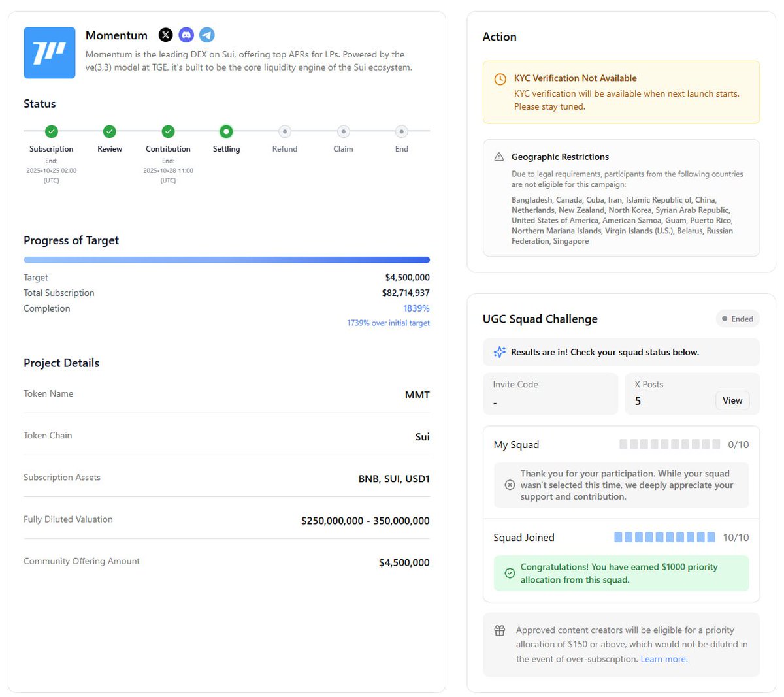Click the 1739% over initial target text
Image resolution: width=784 pixels, height=697 pixels.
pyautogui.click(x=388, y=323)
